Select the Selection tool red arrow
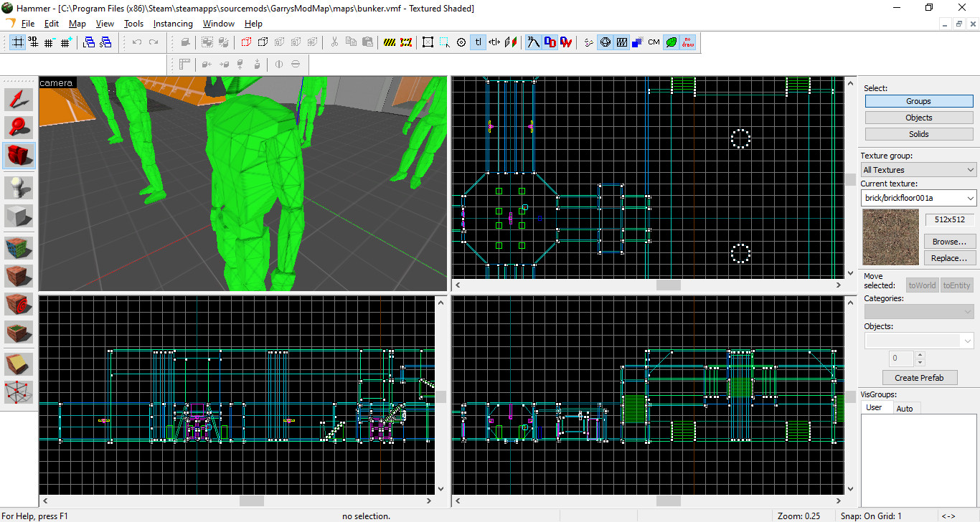Viewport: 980px width, 522px height. (19, 100)
